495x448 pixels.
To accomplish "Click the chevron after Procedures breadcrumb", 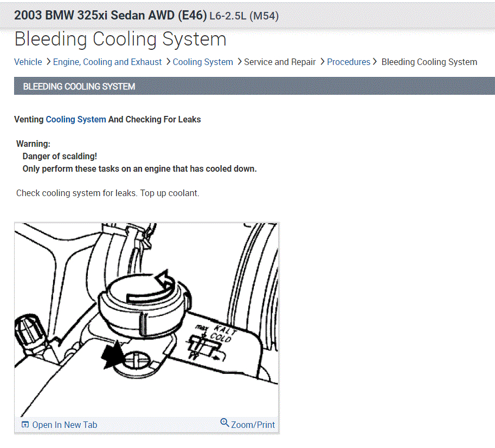I will (375, 62).
